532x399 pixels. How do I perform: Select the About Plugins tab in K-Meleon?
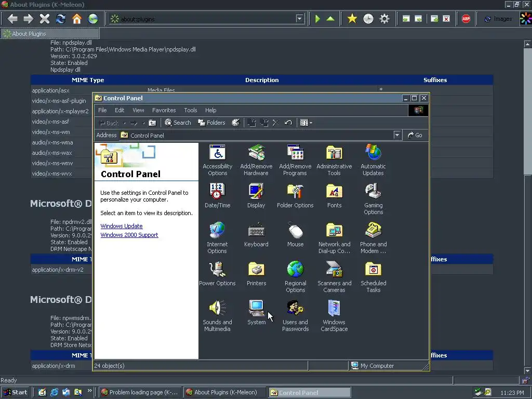[x=50, y=34]
